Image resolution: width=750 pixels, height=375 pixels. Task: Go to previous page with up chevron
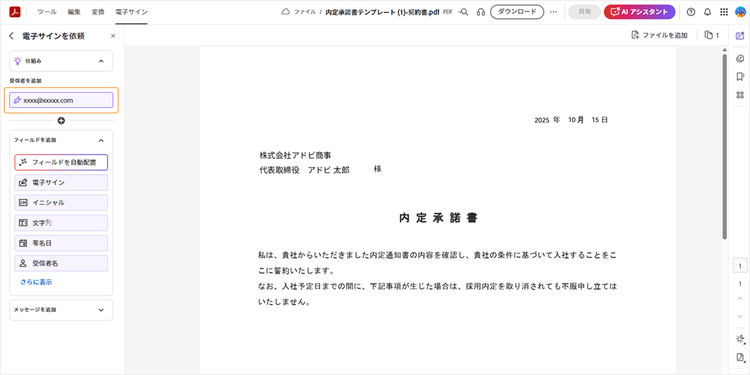(x=740, y=298)
